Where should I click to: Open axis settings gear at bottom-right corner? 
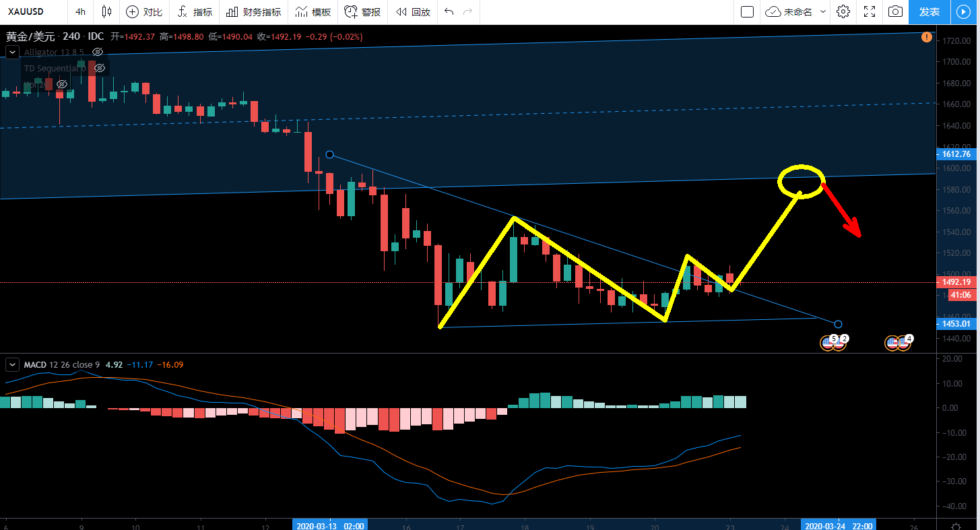pyautogui.click(x=956, y=525)
